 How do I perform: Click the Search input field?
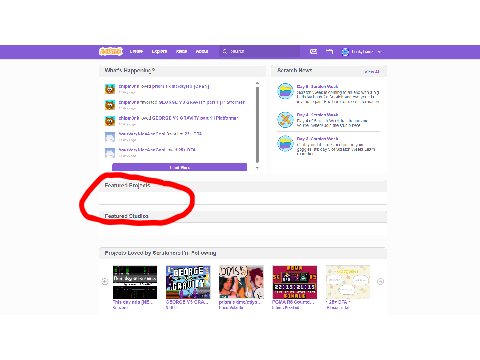coord(259,51)
